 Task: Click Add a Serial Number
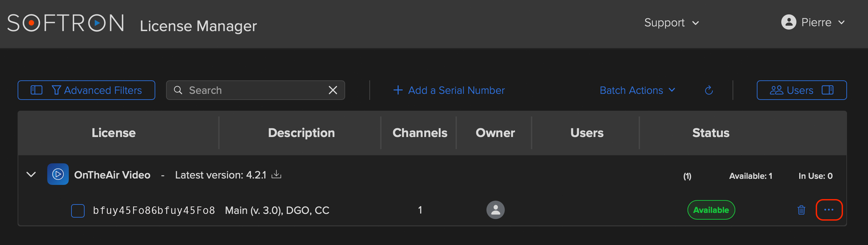[449, 90]
